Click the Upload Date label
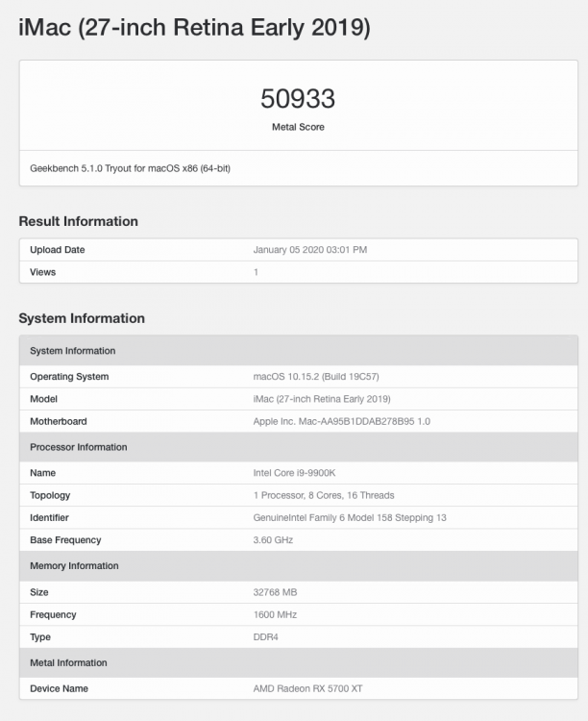The width and height of the screenshot is (588, 721). [x=58, y=250]
